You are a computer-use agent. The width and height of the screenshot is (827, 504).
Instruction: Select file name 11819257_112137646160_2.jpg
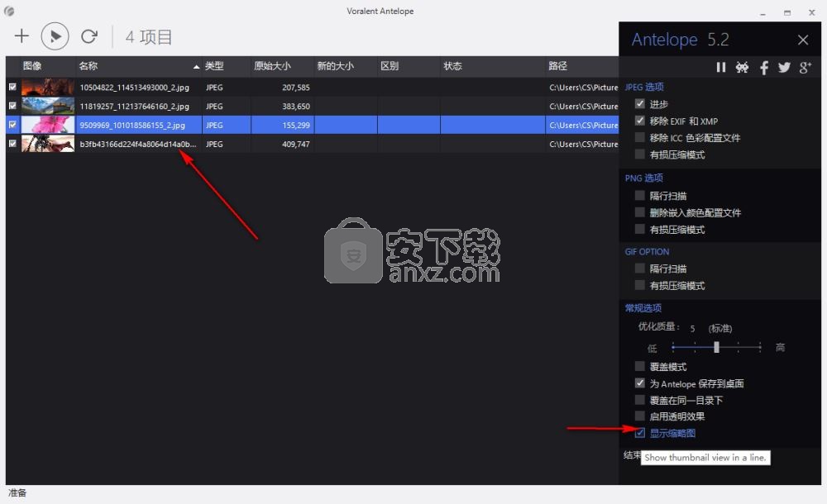tap(135, 107)
